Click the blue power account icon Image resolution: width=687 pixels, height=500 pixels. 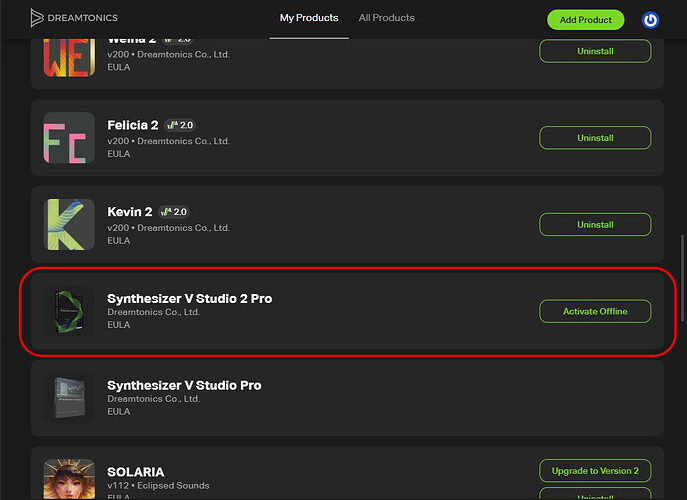(x=650, y=20)
